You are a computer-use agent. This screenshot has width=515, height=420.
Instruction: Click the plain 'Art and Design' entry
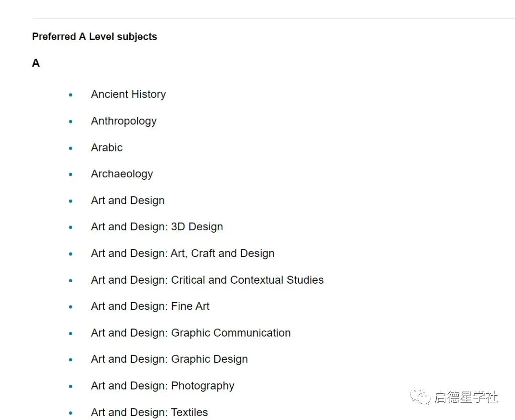point(128,200)
